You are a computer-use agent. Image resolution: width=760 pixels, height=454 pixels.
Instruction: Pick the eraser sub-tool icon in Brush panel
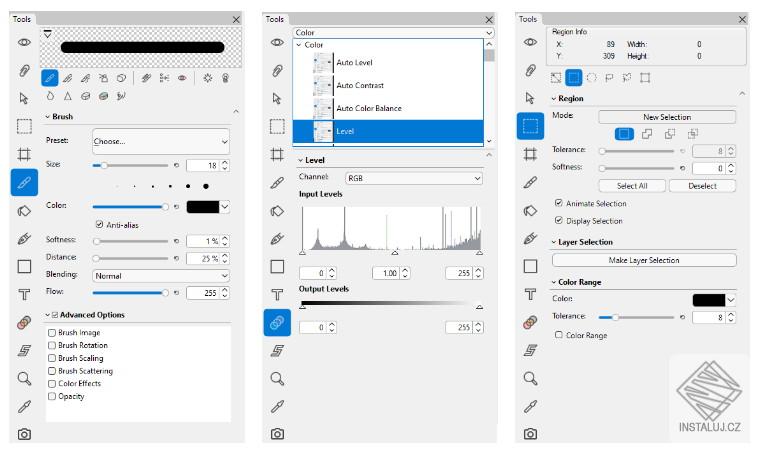click(x=121, y=78)
